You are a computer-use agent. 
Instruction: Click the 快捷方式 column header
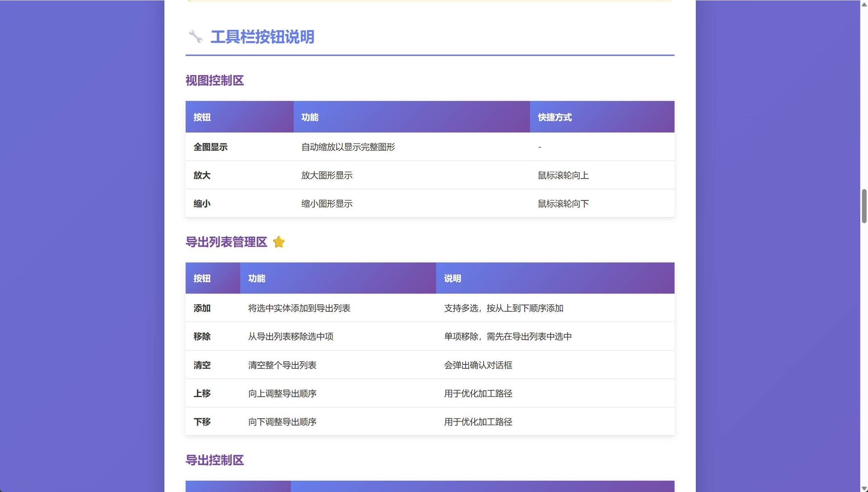point(555,117)
